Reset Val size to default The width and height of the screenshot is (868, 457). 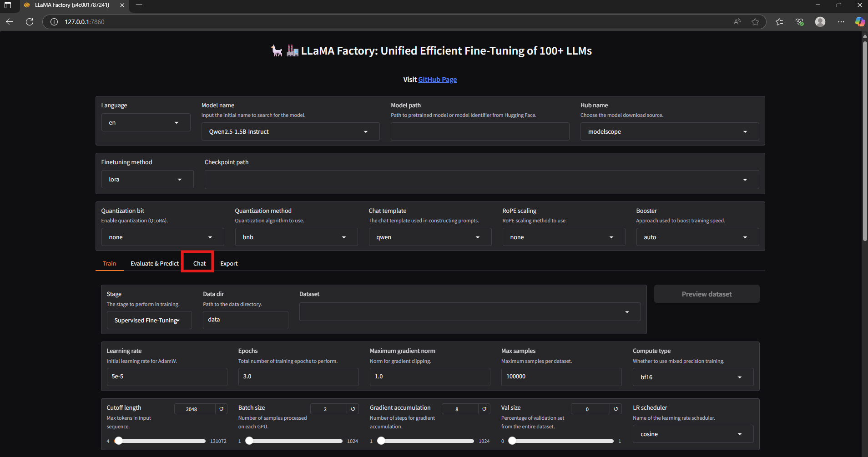tap(616, 409)
